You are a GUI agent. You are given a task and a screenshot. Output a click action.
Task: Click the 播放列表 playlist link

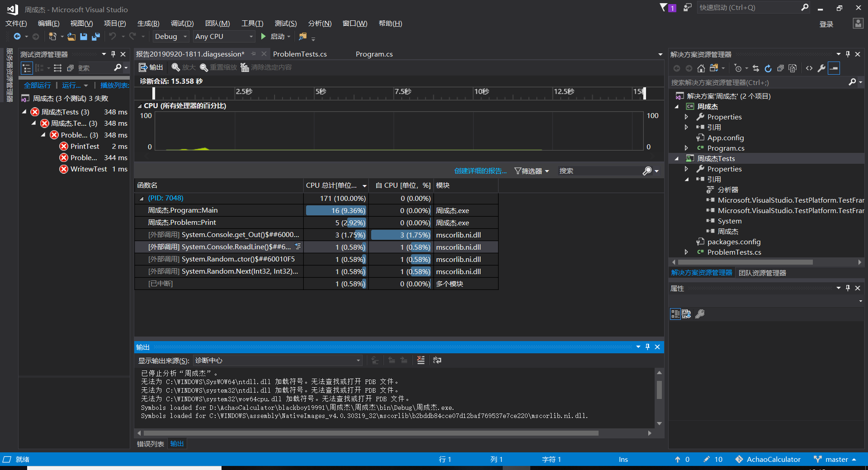tap(114, 85)
